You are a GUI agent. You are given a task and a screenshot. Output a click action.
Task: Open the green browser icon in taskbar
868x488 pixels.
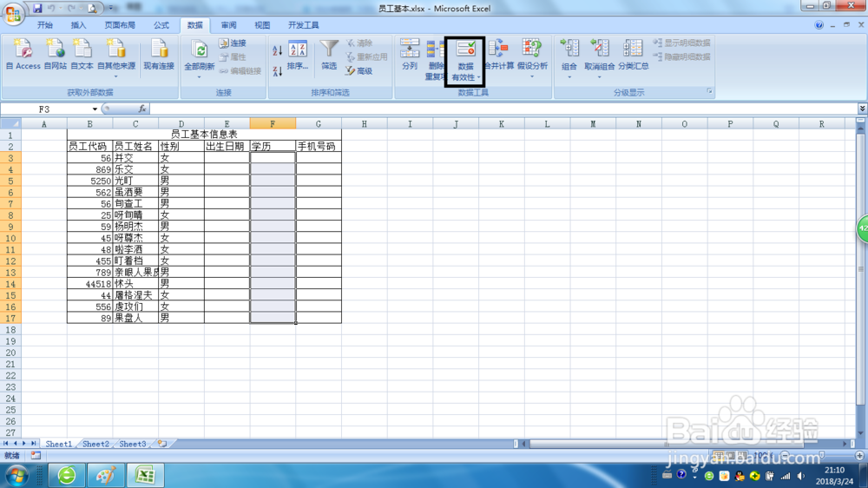[67, 475]
